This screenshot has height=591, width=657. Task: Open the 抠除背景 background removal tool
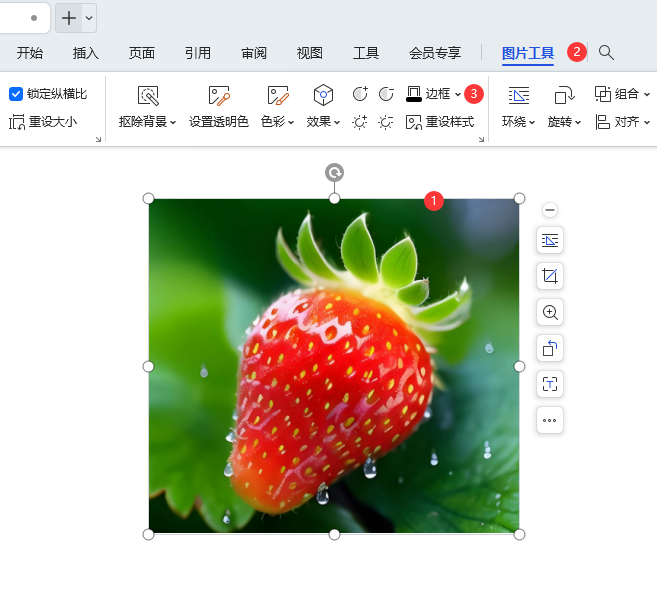pyautogui.click(x=148, y=96)
